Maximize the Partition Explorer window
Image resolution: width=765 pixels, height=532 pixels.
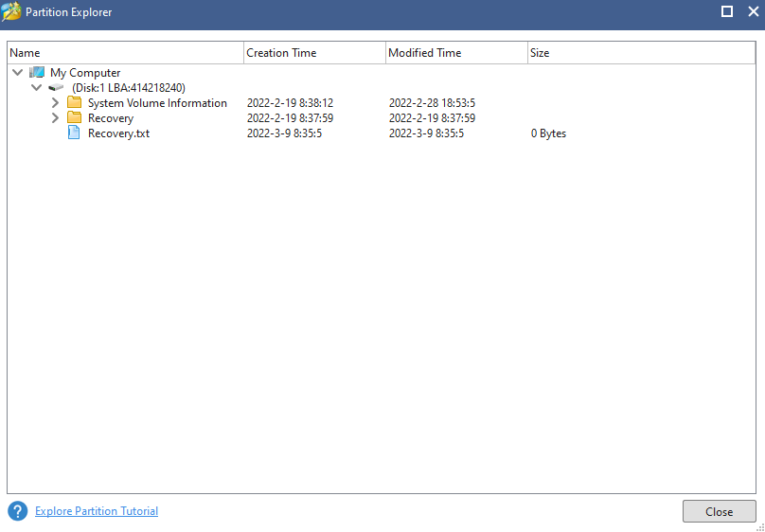727,11
